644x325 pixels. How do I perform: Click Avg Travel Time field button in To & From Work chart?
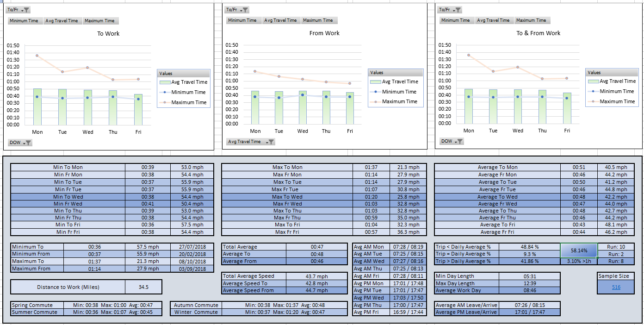click(x=493, y=20)
